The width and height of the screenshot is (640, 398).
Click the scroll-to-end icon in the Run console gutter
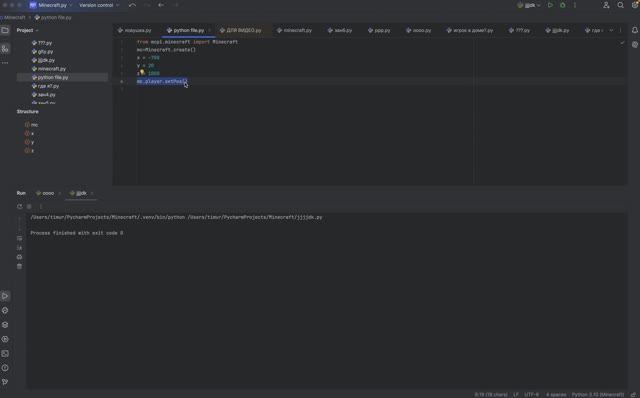pos(20,248)
